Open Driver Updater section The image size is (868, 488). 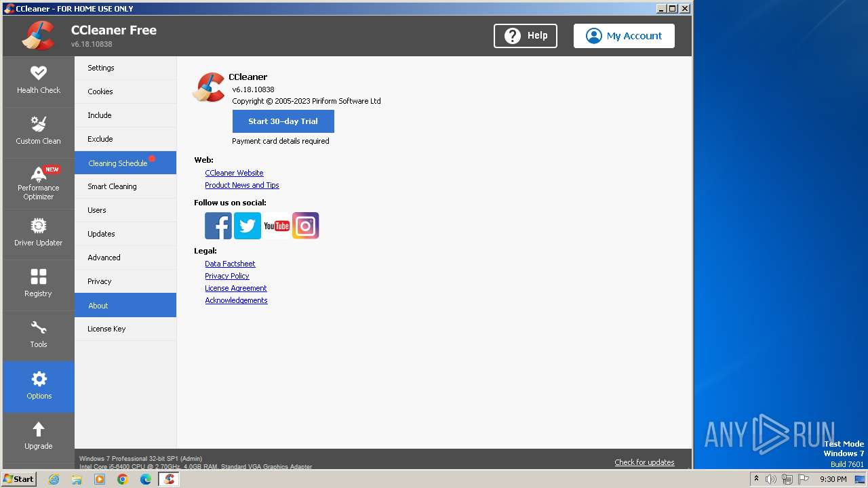pos(39,234)
